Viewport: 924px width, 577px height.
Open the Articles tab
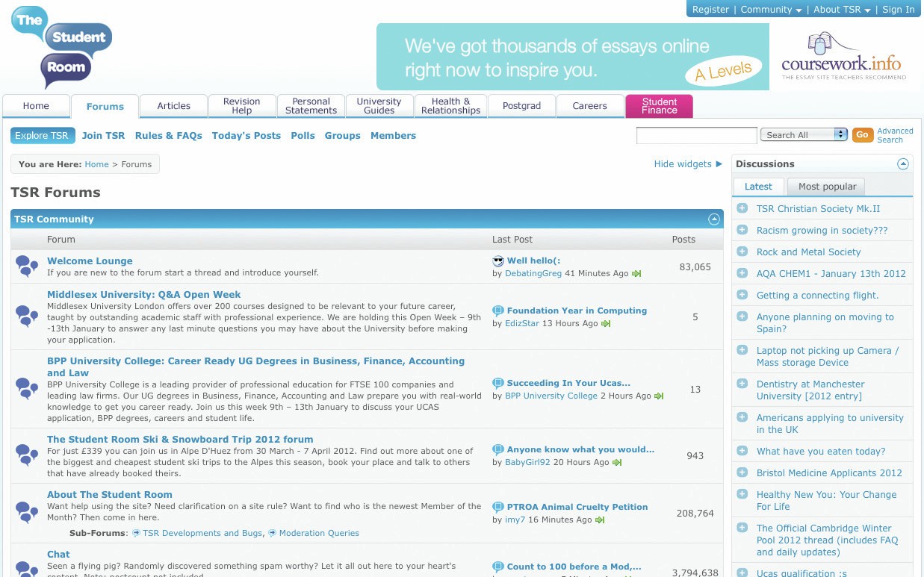pos(174,106)
